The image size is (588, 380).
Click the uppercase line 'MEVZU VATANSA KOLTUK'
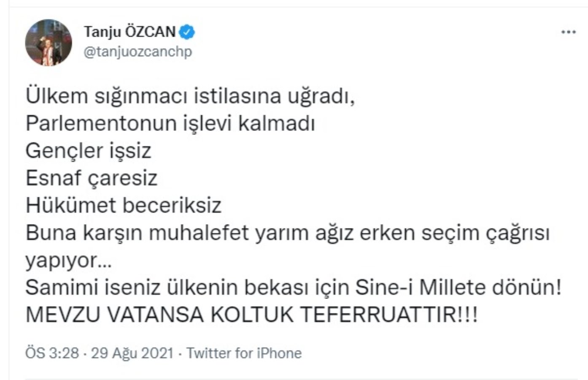(x=252, y=315)
